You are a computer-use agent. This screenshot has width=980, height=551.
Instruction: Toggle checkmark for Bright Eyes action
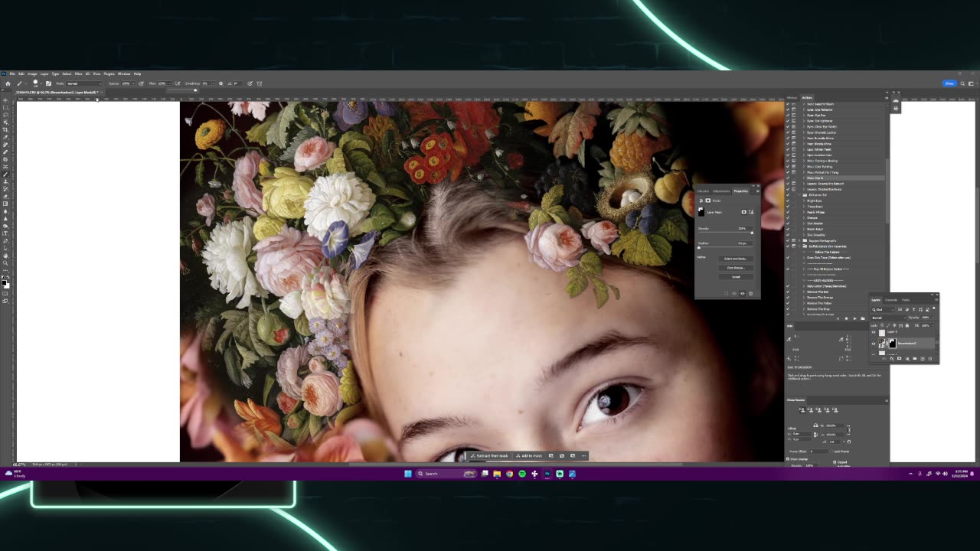788,201
